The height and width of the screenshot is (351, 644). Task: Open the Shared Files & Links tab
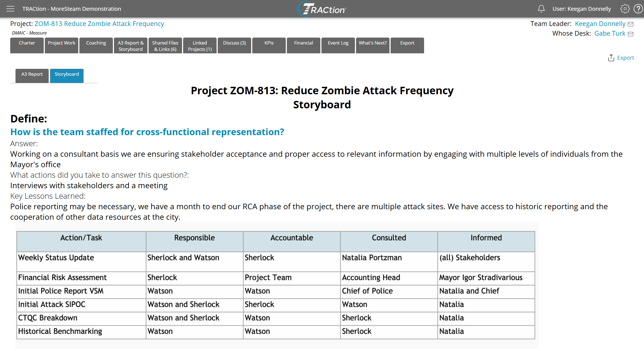[165, 46]
